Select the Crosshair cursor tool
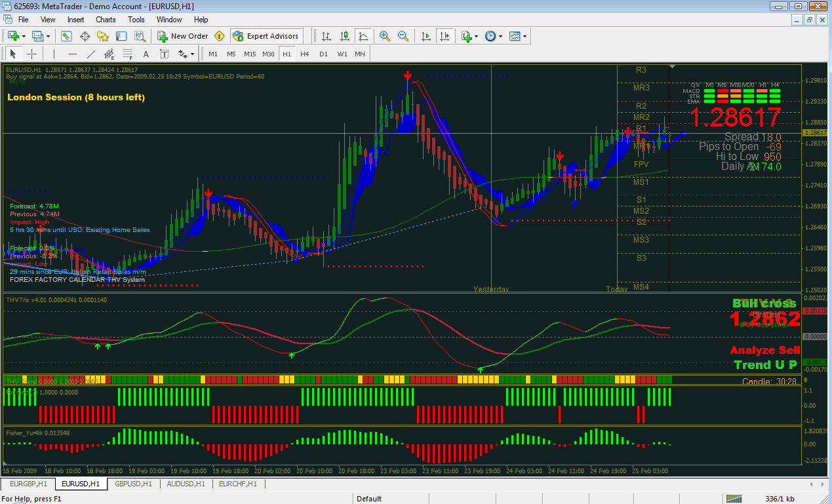The height and width of the screenshot is (504, 832). [x=31, y=54]
